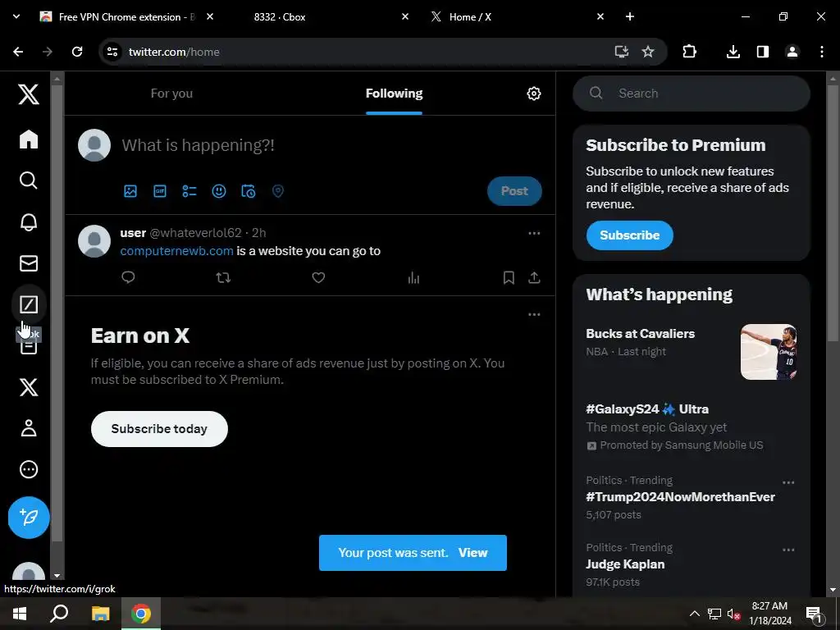840x630 pixels.
Task: Add a GIF in composer
Action: 160,191
